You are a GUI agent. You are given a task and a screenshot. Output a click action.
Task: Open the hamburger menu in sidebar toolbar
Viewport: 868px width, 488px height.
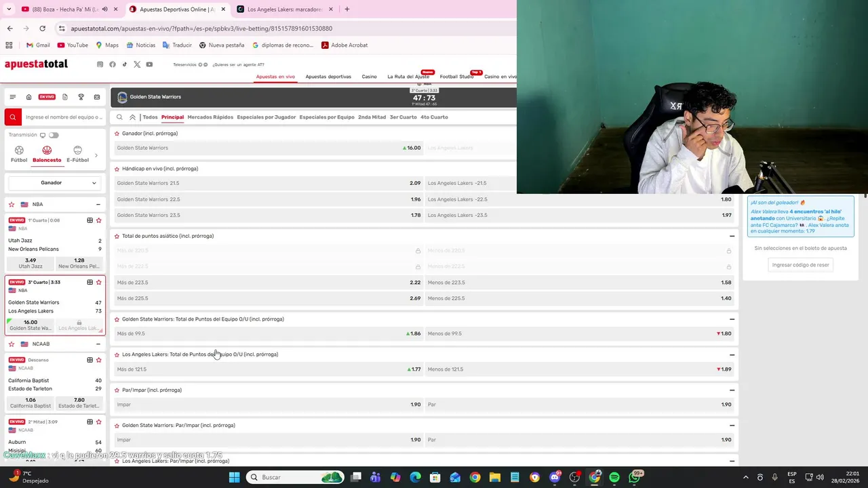click(12, 97)
